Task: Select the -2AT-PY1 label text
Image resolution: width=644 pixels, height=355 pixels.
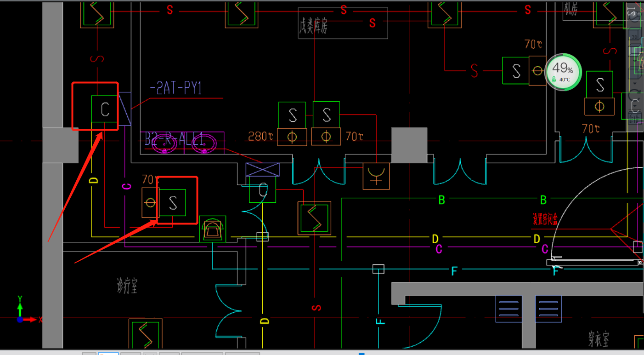Action: pos(176,88)
